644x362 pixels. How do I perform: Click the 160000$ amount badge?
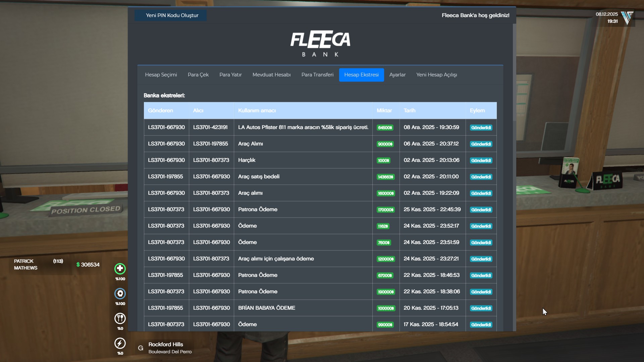point(386,193)
